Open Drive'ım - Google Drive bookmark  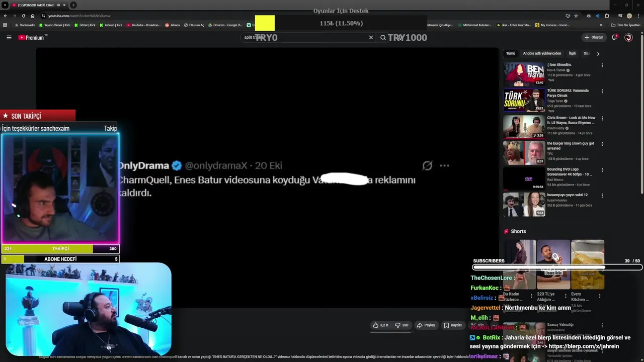coord(225,25)
